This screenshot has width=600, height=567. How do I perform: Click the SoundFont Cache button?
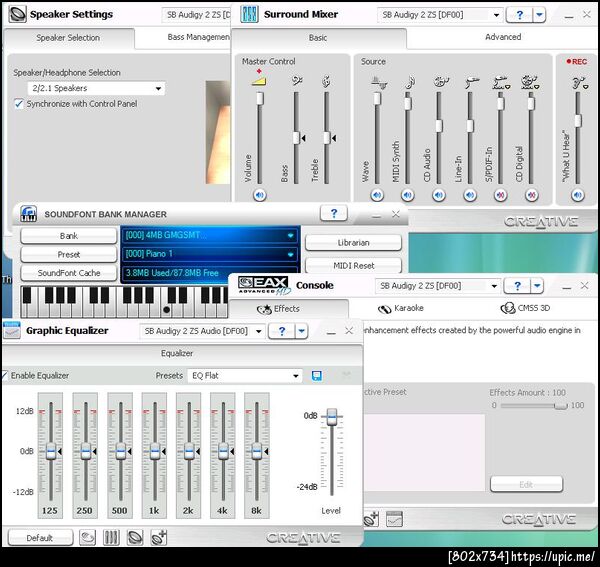click(68, 273)
